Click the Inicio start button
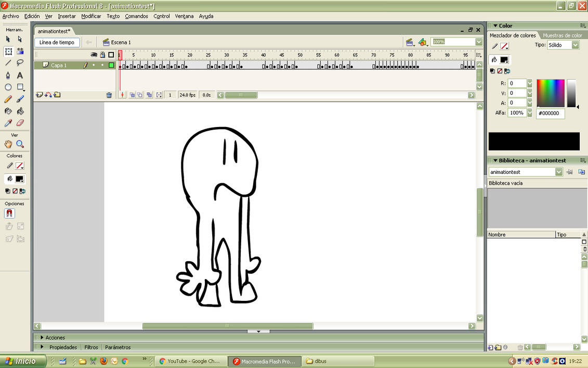The height and width of the screenshot is (368, 588). pyautogui.click(x=22, y=361)
